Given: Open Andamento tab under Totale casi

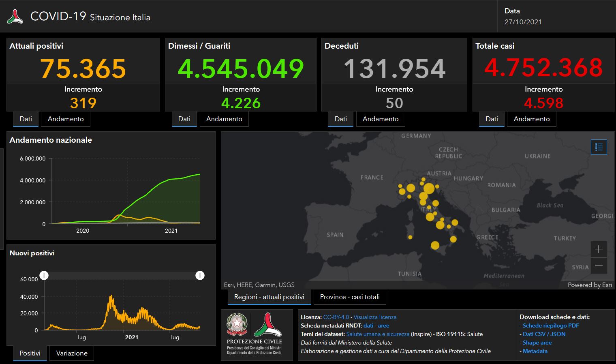Looking at the screenshot, I should [x=531, y=119].
